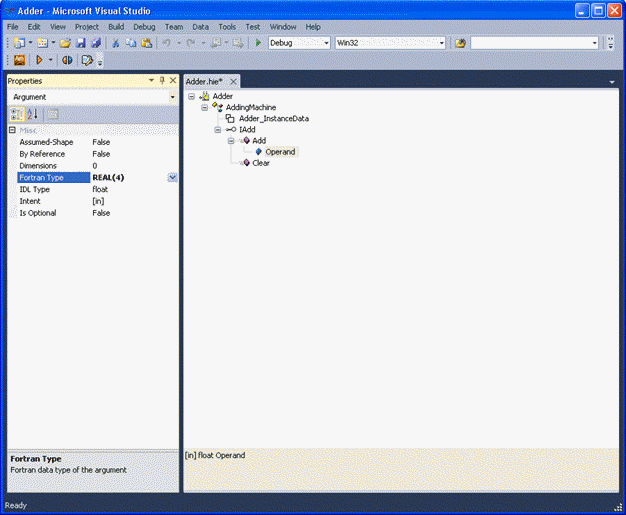Select the Assumed-Shape property row
The width and height of the screenshot is (626, 515).
click(x=97, y=142)
